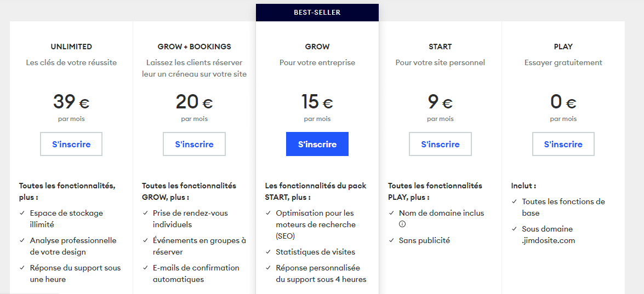Click the PLAY plan title
The width and height of the screenshot is (644, 294).
click(563, 47)
